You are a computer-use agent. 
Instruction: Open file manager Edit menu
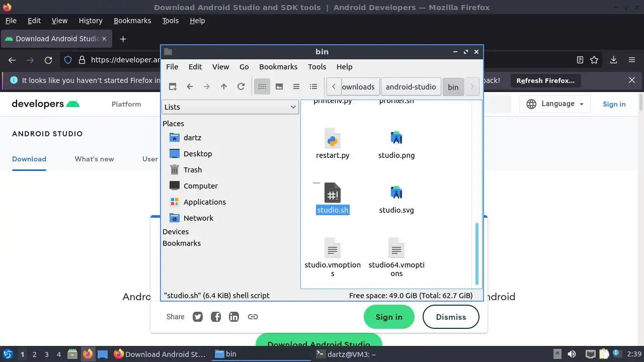pyautogui.click(x=195, y=66)
